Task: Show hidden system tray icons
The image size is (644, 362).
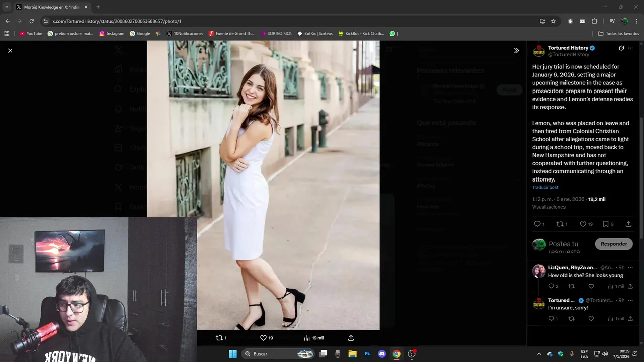Action: [539, 354]
